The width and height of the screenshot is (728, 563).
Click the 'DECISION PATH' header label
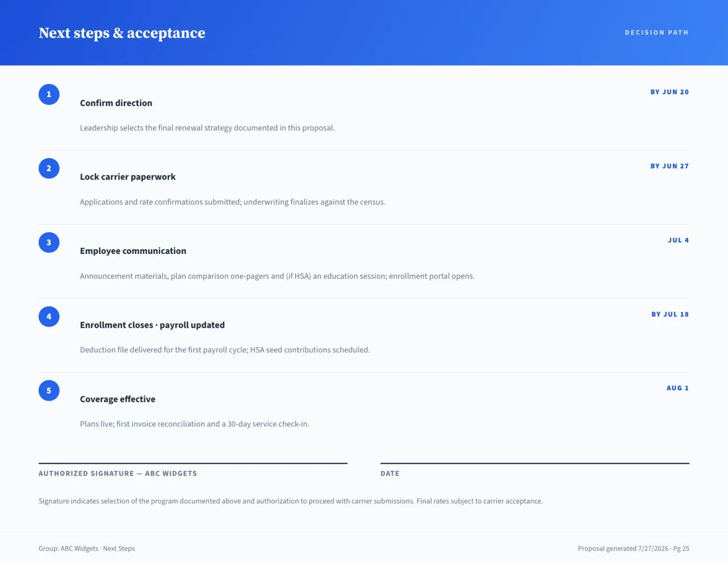click(657, 32)
